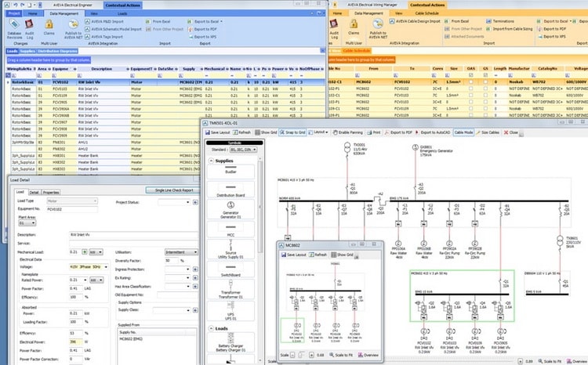Click Save Layout in TM6501 diagram toolbar

(x=217, y=132)
